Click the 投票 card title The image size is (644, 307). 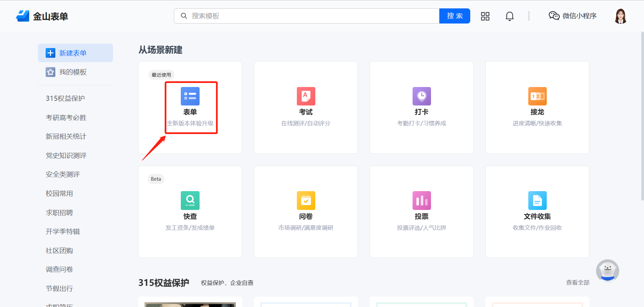[x=422, y=216]
